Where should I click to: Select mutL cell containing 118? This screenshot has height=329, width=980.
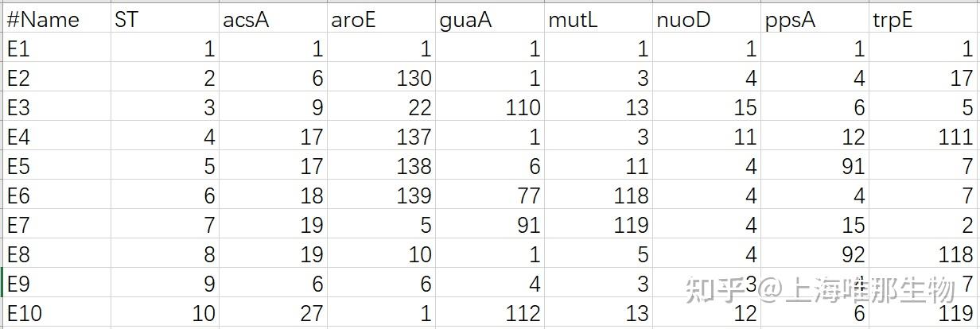coord(598,195)
